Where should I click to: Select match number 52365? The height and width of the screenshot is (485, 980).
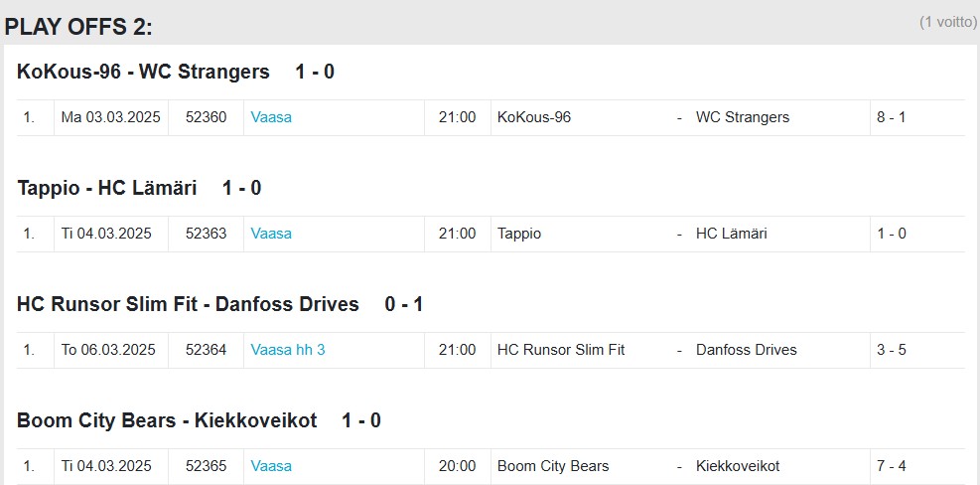pyautogui.click(x=206, y=466)
